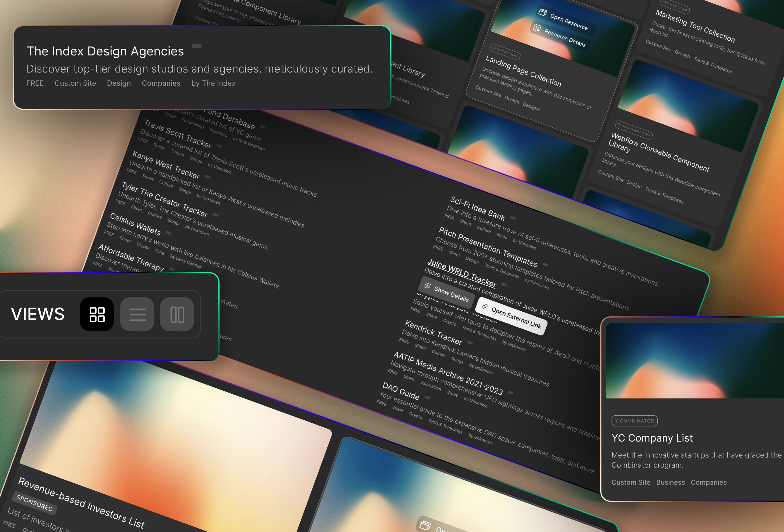Viewport: 784px width, 532px height.
Task: Select the Companies tag on The Index Design Agencies
Action: 161,83
